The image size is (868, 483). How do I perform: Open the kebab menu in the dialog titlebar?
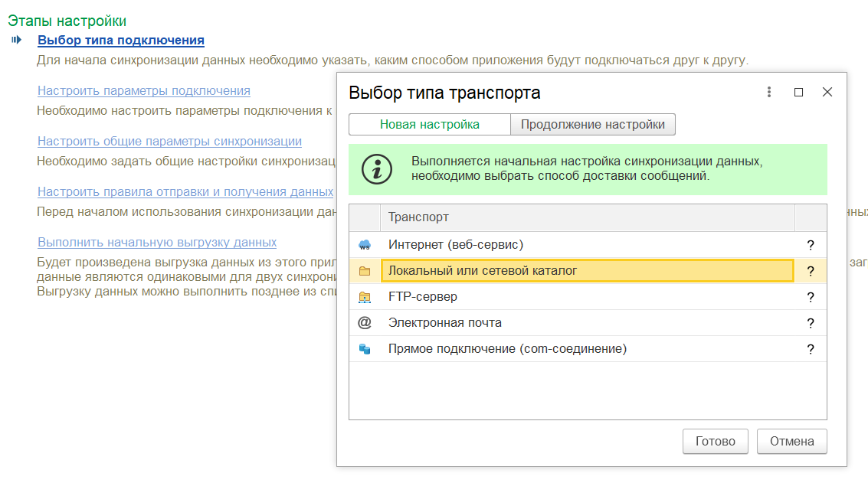[x=769, y=91]
